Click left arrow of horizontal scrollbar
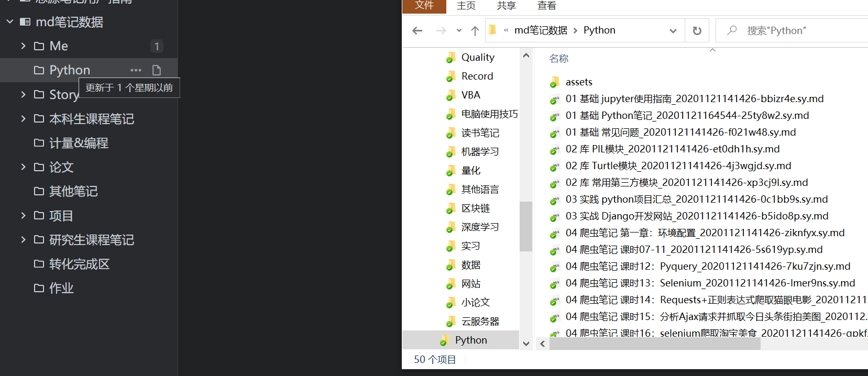 pyautogui.click(x=543, y=344)
